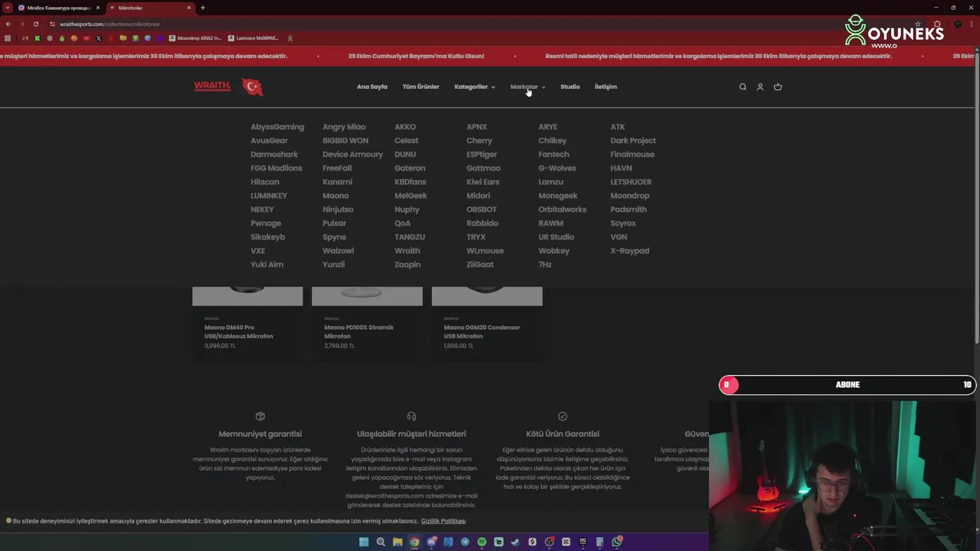Select Dark Project brand
Viewport: 980px width, 551px height.
point(632,141)
